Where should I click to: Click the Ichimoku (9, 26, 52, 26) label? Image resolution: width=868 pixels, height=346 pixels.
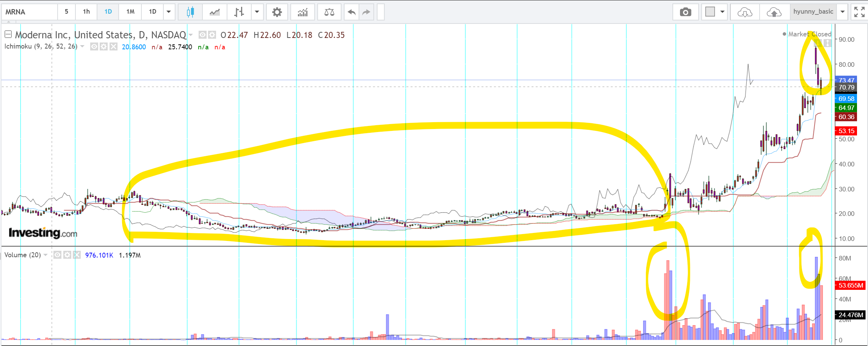(41, 46)
